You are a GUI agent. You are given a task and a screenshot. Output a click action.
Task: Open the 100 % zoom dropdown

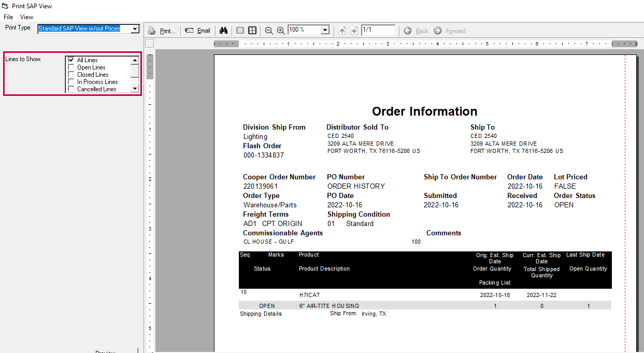[x=325, y=30]
